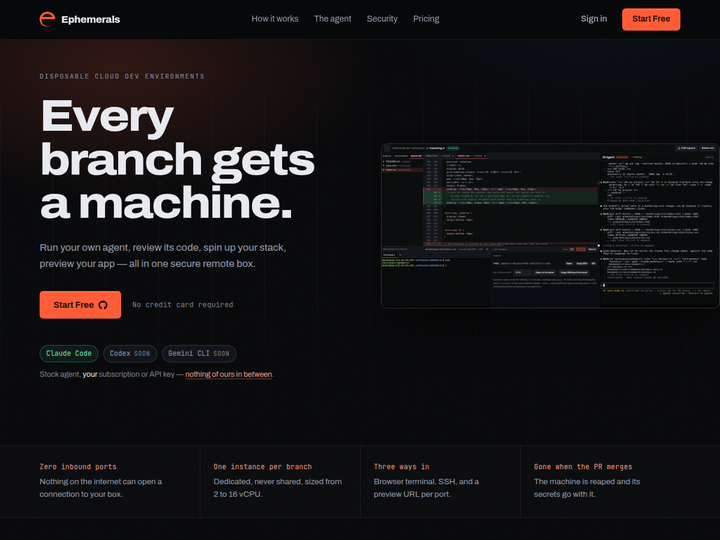Click 'Browser terminal, SSH' description text
Screen dimensions: 720x540
click(426, 488)
